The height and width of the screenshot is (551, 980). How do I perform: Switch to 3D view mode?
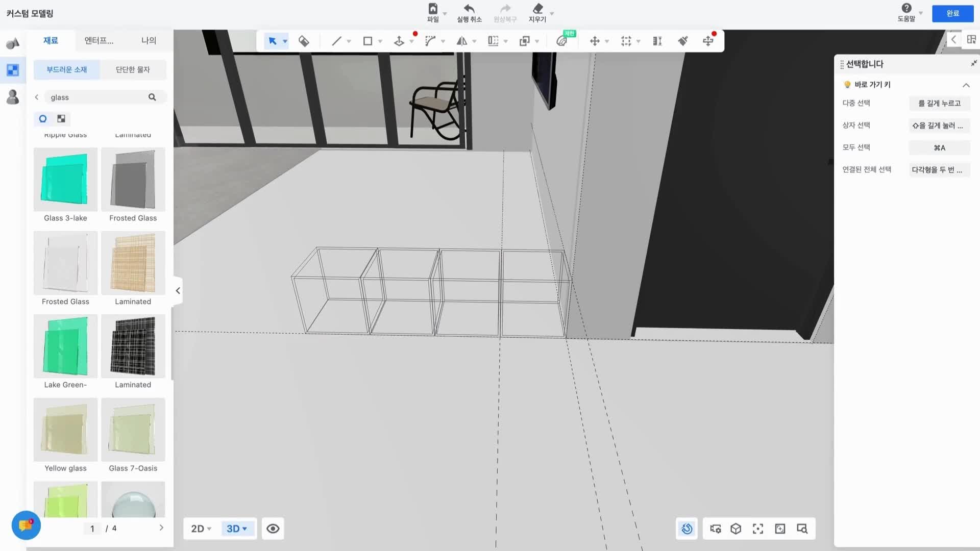click(x=236, y=529)
